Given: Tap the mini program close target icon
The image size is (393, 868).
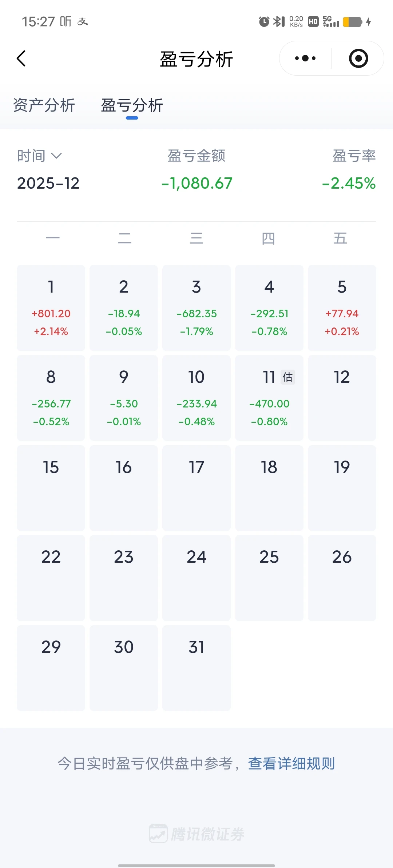Looking at the screenshot, I should click(358, 58).
